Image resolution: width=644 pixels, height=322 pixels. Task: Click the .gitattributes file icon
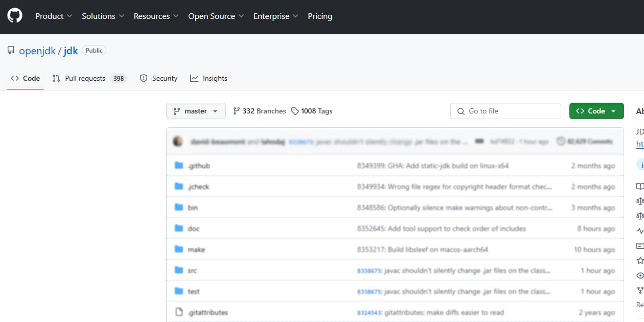click(x=179, y=312)
